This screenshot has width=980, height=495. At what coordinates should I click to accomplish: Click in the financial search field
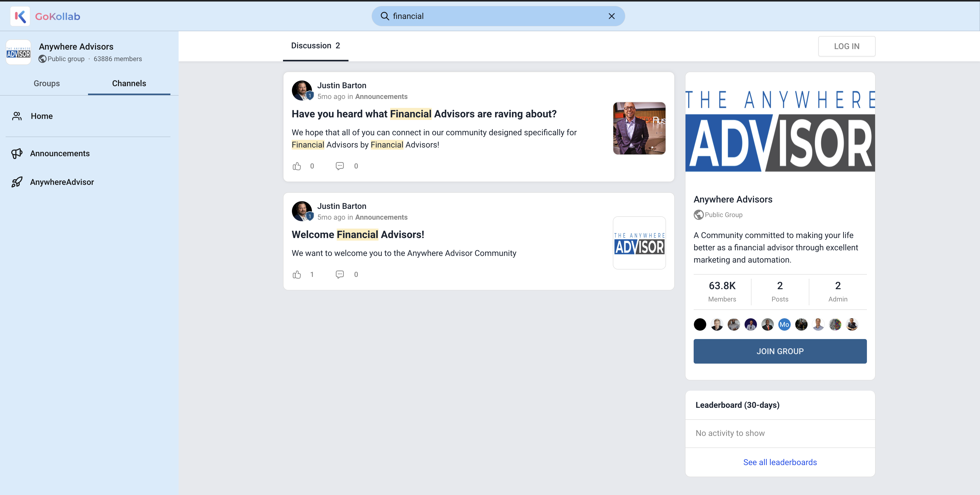coord(495,16)
